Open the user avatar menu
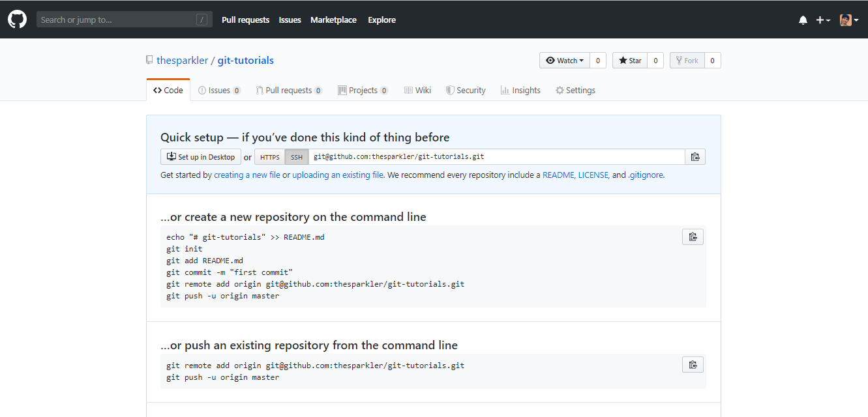Image resolution: width=868 pixels, height=417 pixels. (x=849, y=20)
